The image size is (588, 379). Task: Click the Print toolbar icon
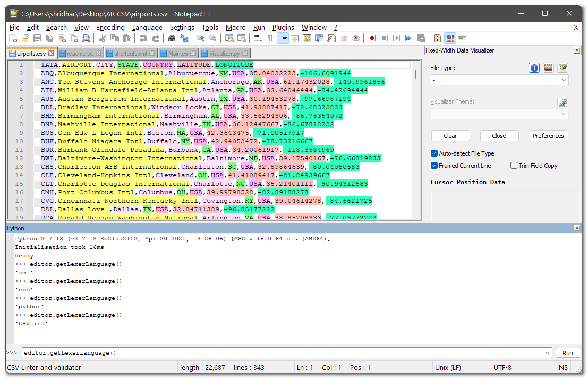point(86,38)
